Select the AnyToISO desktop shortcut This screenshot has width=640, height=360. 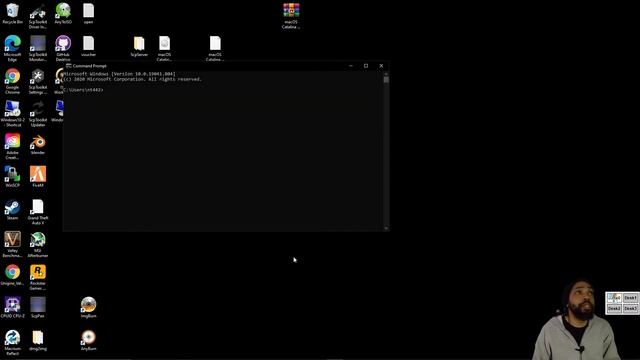click(63, 13)
